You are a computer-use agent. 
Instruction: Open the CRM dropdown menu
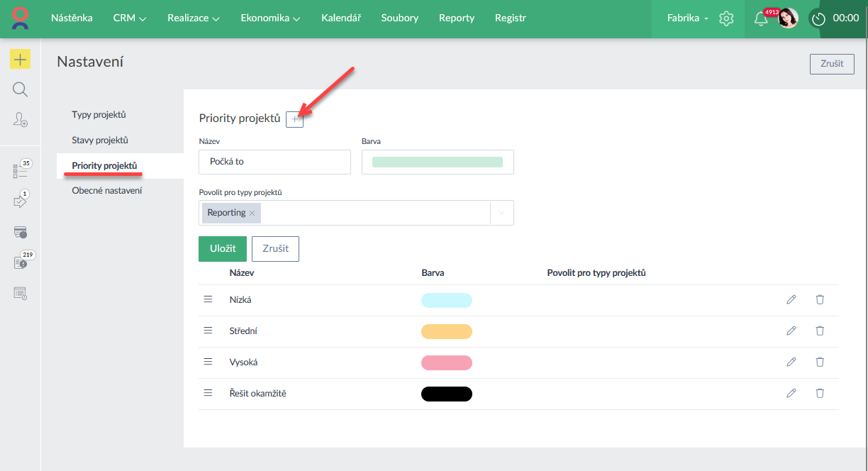click(x=129, y=18)
